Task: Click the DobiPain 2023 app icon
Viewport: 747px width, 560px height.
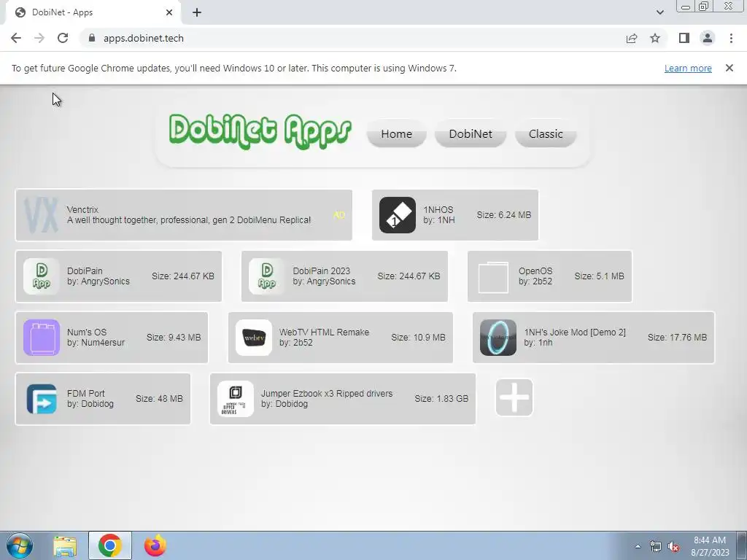Action: 267,276
